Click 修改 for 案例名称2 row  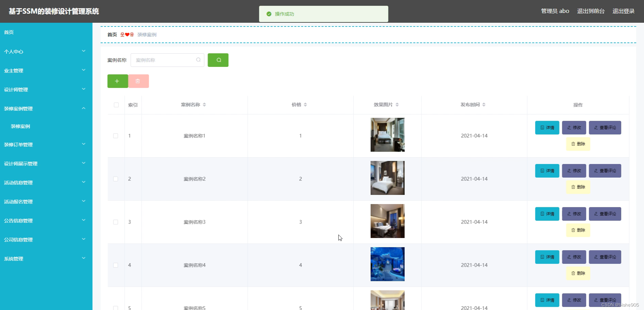click(x=574, y=171)
